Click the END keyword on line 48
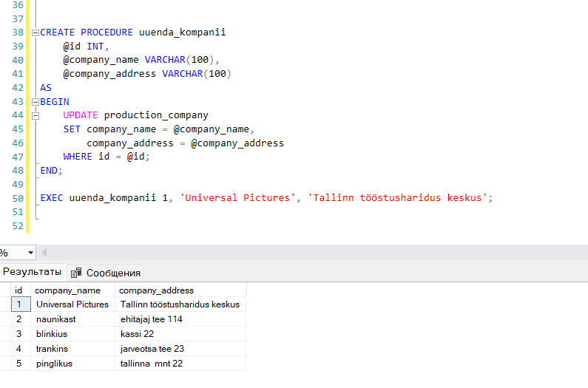The image size is (588, 388). (x=49, y=171)
